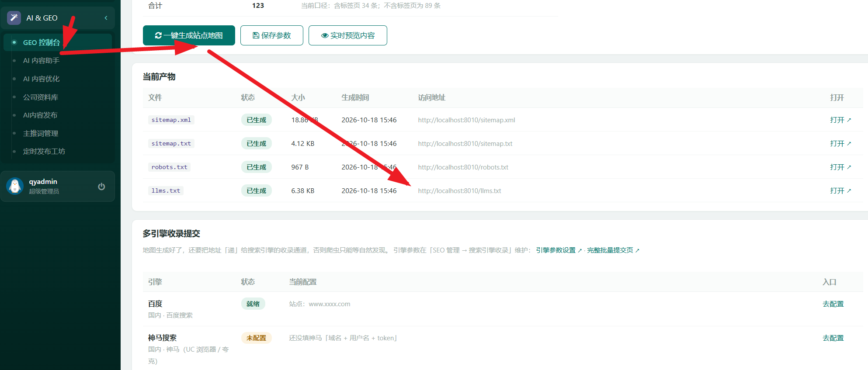Screen dimensions: 868x370
Task: Click the sitemap.txt file name
Action: [x=171, y=143]
